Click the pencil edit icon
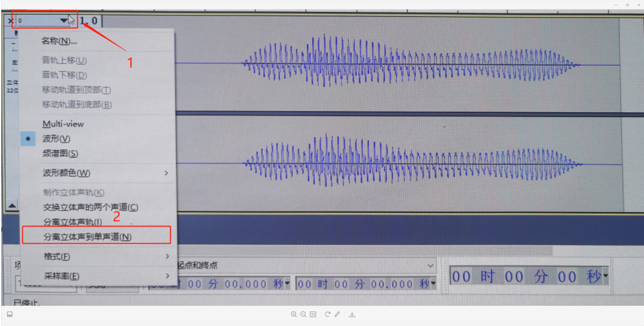Viewport: 644px width, 326px height. tap(337, 314)
